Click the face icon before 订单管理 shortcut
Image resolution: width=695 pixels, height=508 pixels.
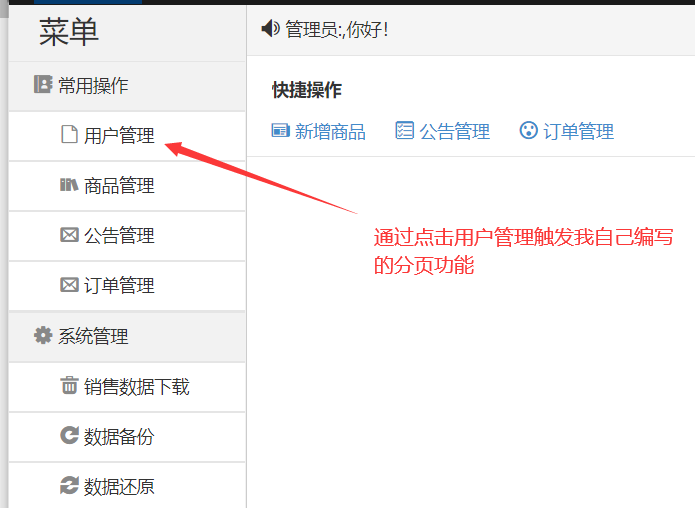(528, 130)
